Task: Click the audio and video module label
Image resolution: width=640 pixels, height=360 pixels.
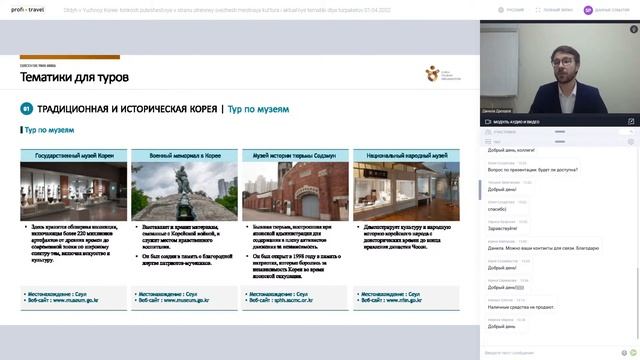Action: (x=516, y=122)
